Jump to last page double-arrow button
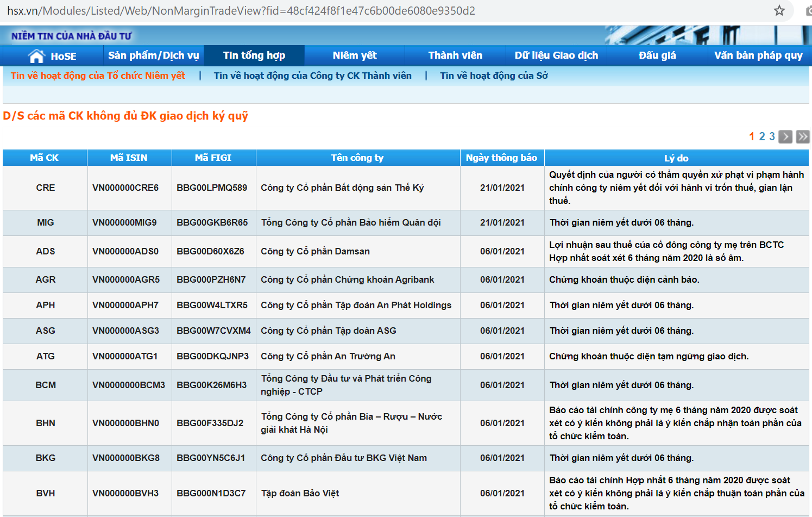 pyautogui.click(x=803, y=136)
